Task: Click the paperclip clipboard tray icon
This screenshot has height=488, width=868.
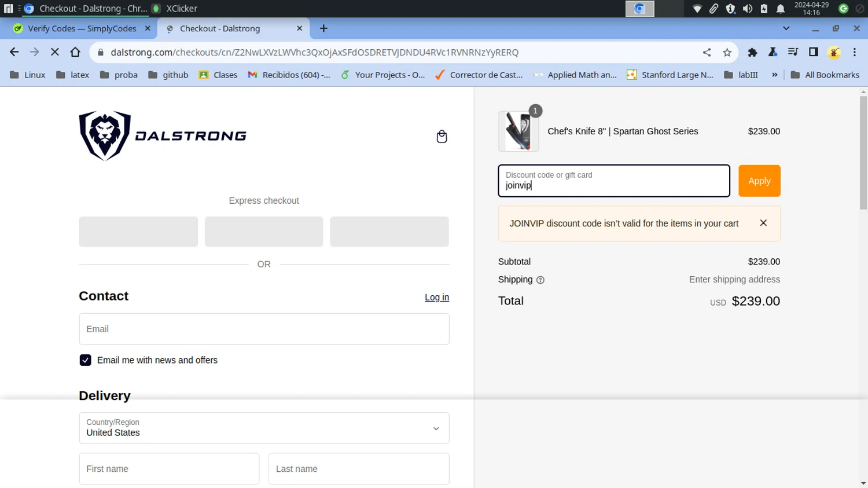Action: (x=713, y=9)
